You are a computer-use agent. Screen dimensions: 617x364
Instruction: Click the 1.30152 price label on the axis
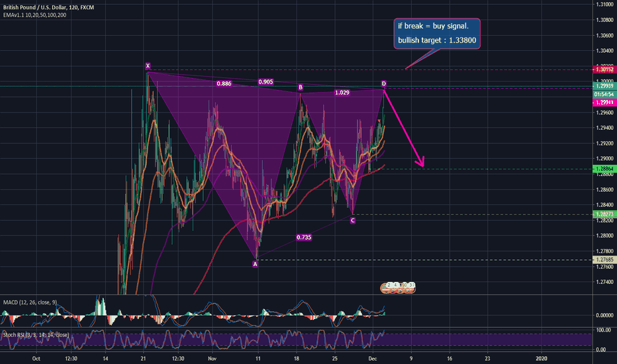603,69
